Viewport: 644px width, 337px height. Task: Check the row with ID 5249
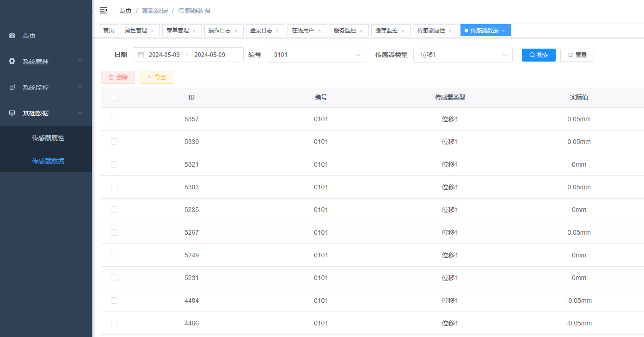point(114,255)
